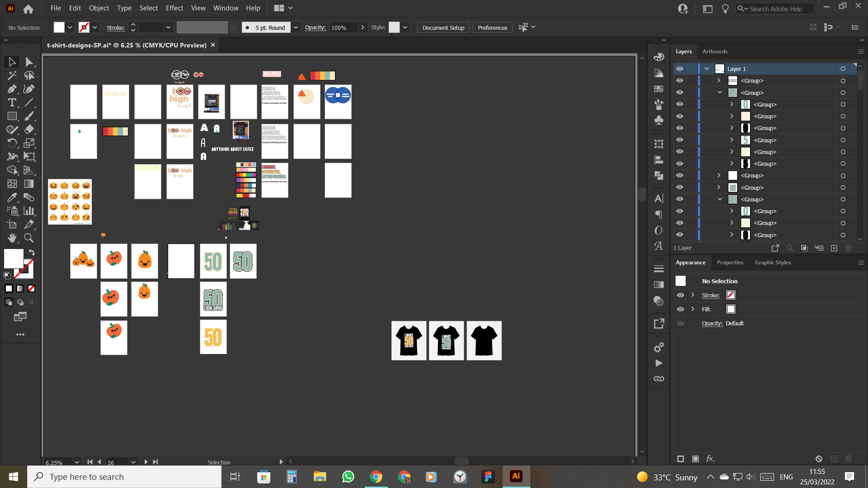Click the white Fill color swatch
868x488 pixels.
(x=731, y=309)
